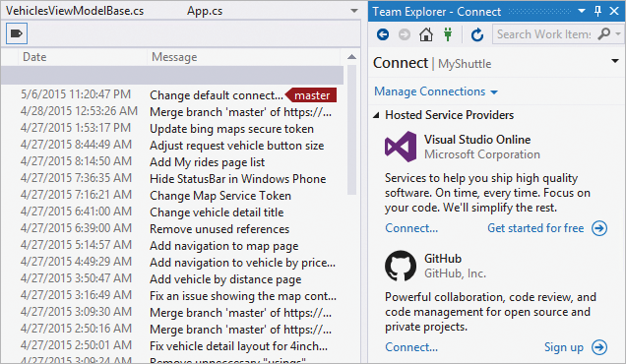Connect to GitHub

pyautogui.click(x=411, y=347)
